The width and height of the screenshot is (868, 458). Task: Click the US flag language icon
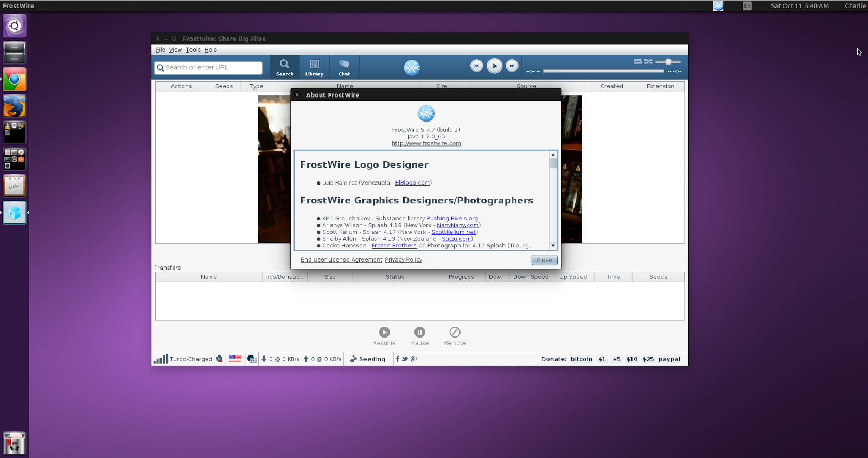(235, 359)
